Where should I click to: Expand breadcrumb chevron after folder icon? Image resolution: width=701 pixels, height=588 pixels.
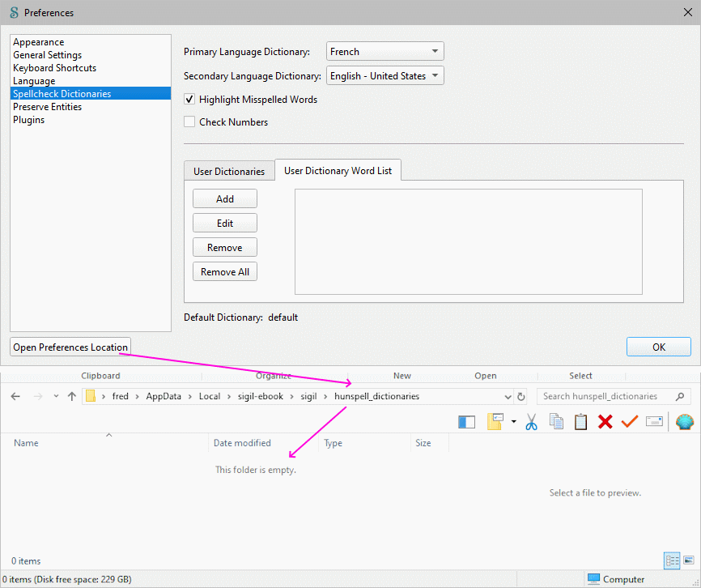[104, 397]
